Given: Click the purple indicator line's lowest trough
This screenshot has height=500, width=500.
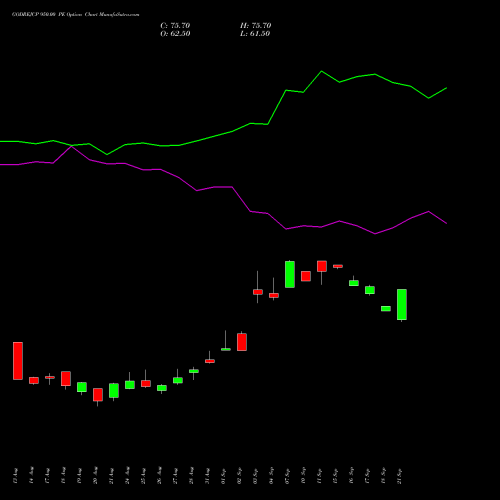Looking at the screenshot, I should point(375,234).
